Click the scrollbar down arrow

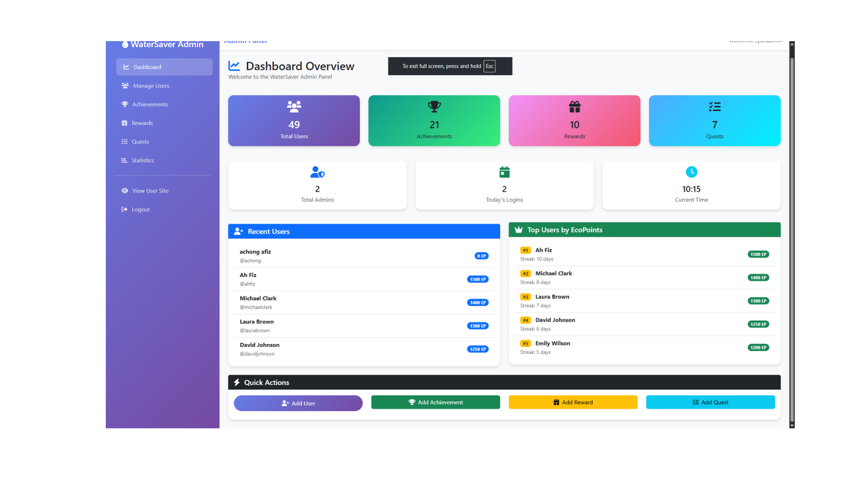pyautogui.click(x=792, y=426)
